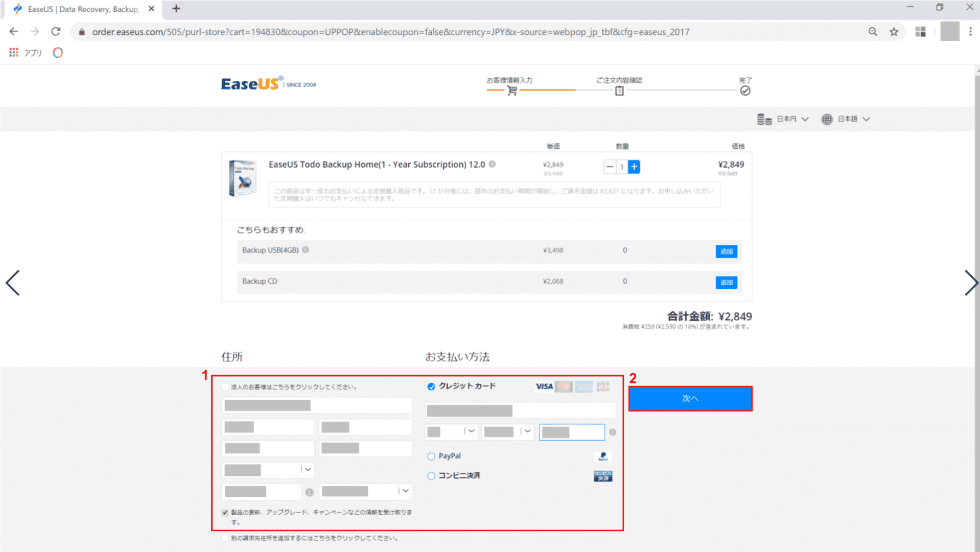The image size is (980, 552).
Task: Click the shopping cart step icon
Action: pyautogui.click(x=512, y=91)
